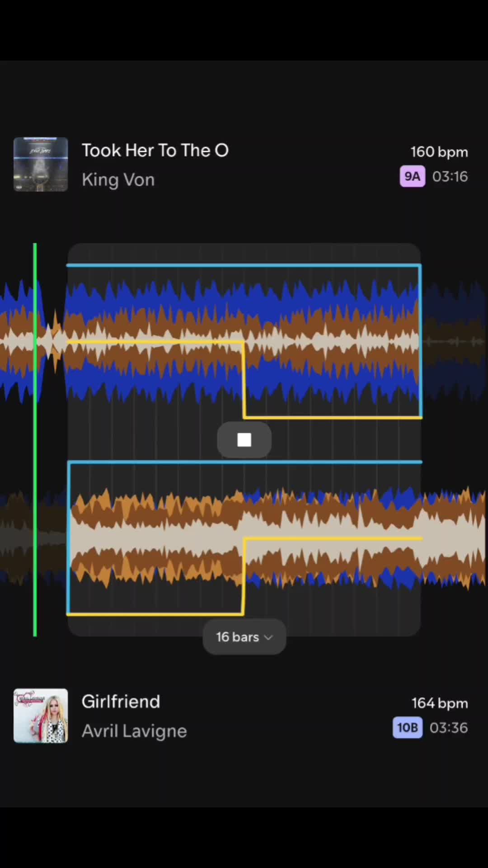Click the cyan volume line above the Girlfriend waveform
This screenshot has height=868, width=488.
click(x=244, y=462)
